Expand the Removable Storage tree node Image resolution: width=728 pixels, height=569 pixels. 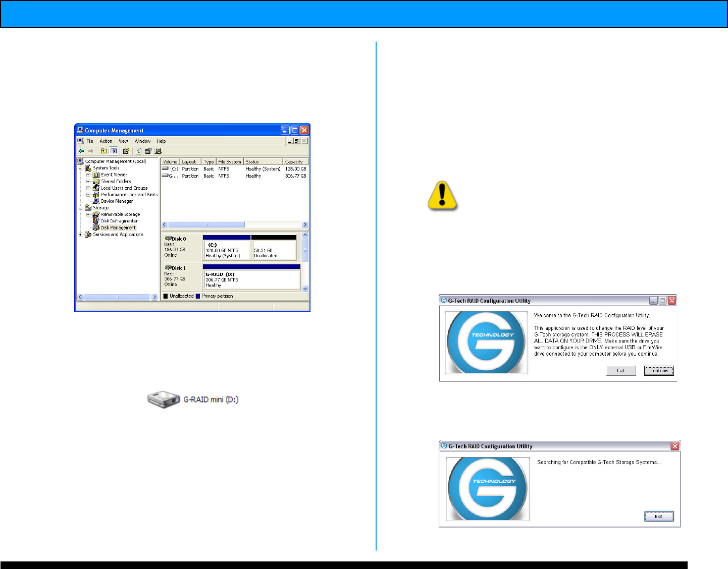click(88, 214)
